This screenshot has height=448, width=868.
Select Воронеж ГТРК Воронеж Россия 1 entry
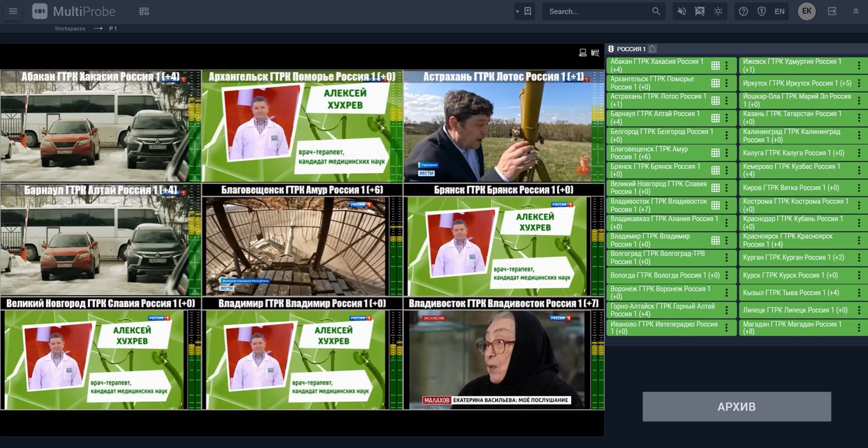tap(671, 293)
